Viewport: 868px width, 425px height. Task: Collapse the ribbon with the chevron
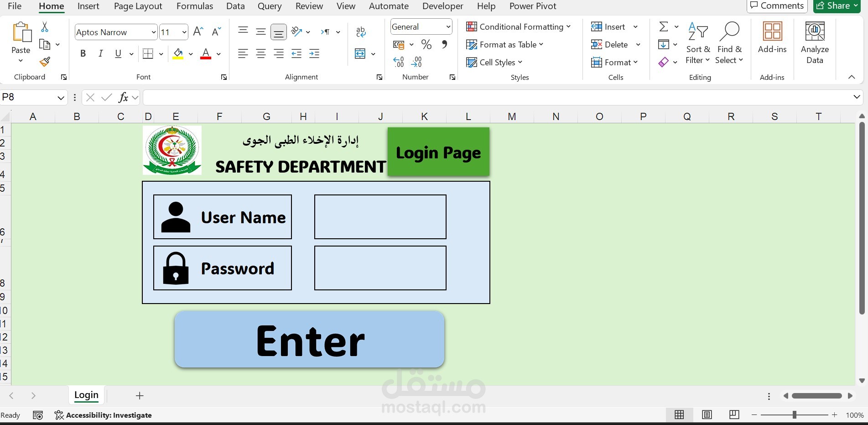pyautogui.click(x=851, y=77)
